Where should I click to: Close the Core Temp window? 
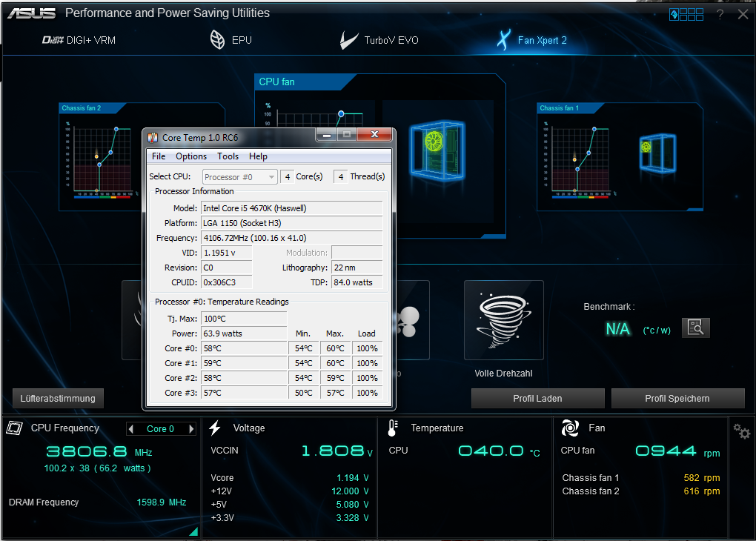click(374, 135)
